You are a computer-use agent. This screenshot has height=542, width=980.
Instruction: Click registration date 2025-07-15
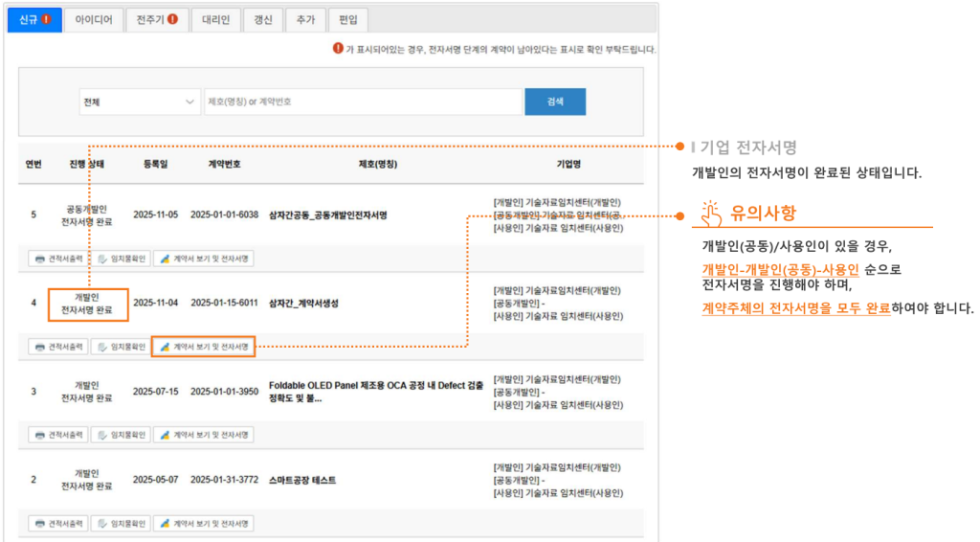156,392
